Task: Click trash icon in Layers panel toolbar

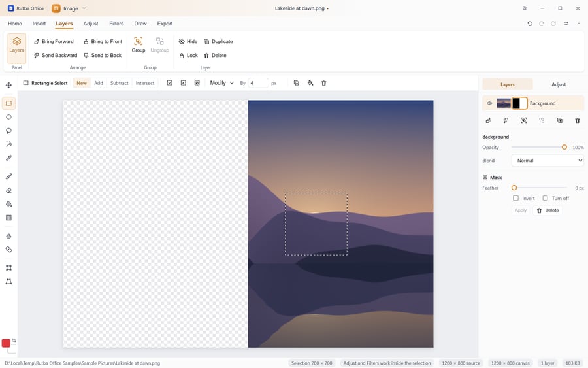Action: tap(578, 120)
